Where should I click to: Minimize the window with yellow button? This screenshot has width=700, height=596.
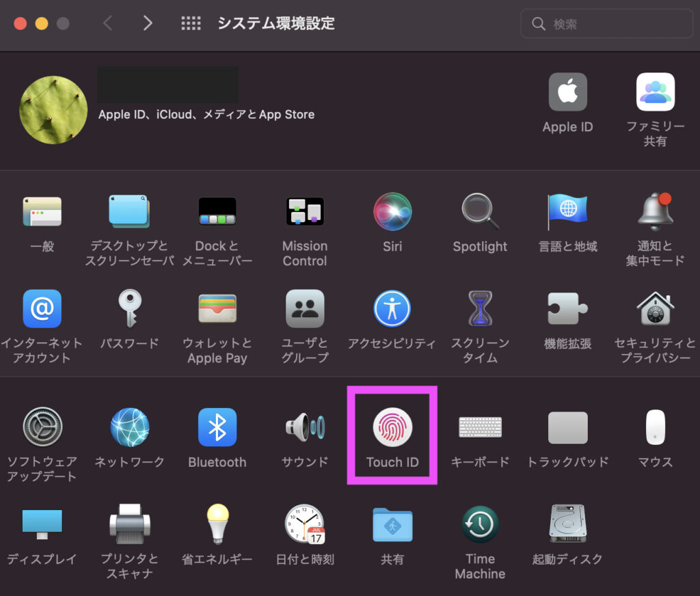(42, 23)
